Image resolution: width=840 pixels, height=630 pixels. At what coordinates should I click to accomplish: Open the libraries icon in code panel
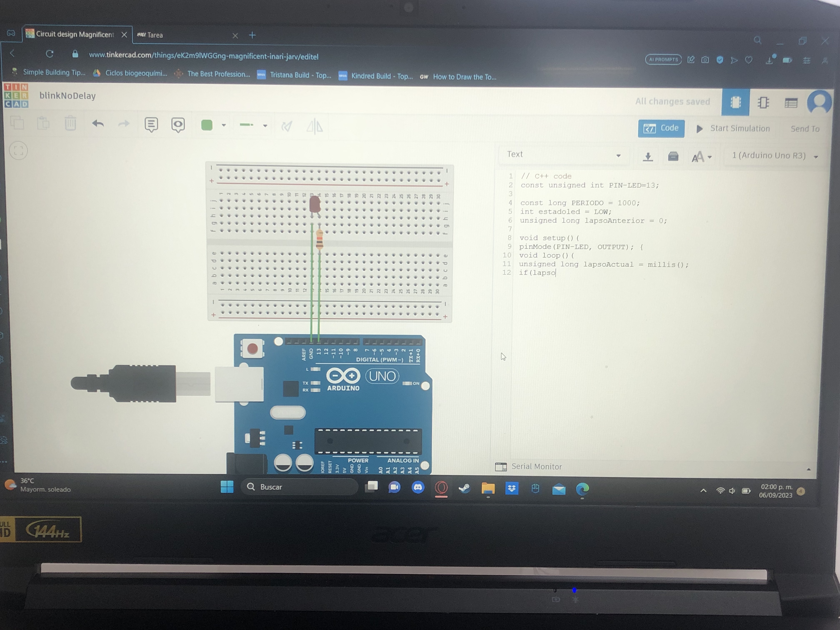tap(673, 156)
